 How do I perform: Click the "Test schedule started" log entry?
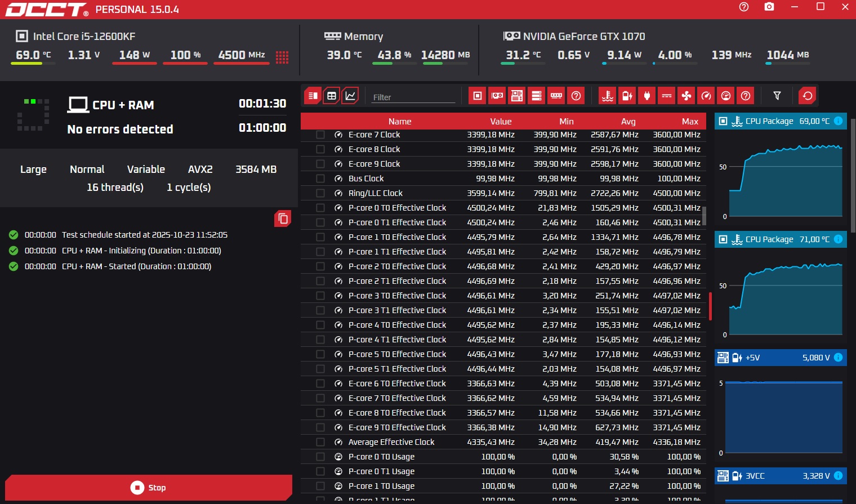[x=145, y=235]
